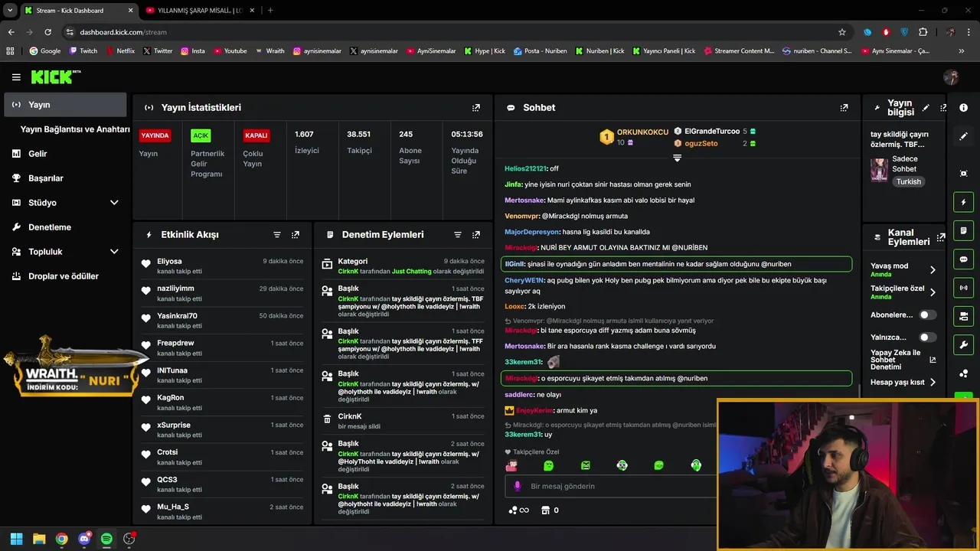Click the Turkish language tag
The width and height of the screenshot is (980, 551).
(909, 182)
